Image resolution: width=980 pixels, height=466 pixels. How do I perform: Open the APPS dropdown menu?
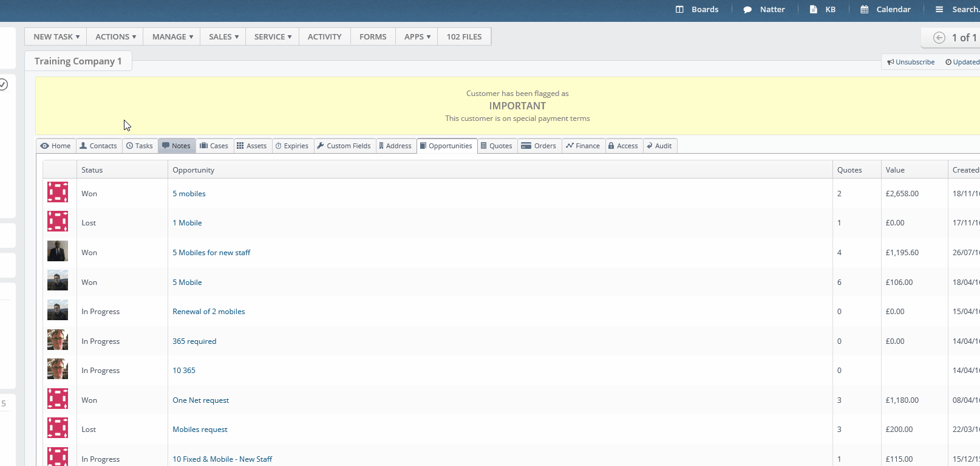(417, 36)
